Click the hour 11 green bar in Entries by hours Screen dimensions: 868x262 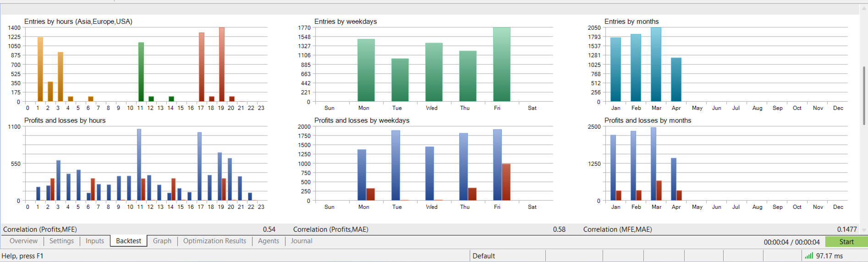coord(141,72)
